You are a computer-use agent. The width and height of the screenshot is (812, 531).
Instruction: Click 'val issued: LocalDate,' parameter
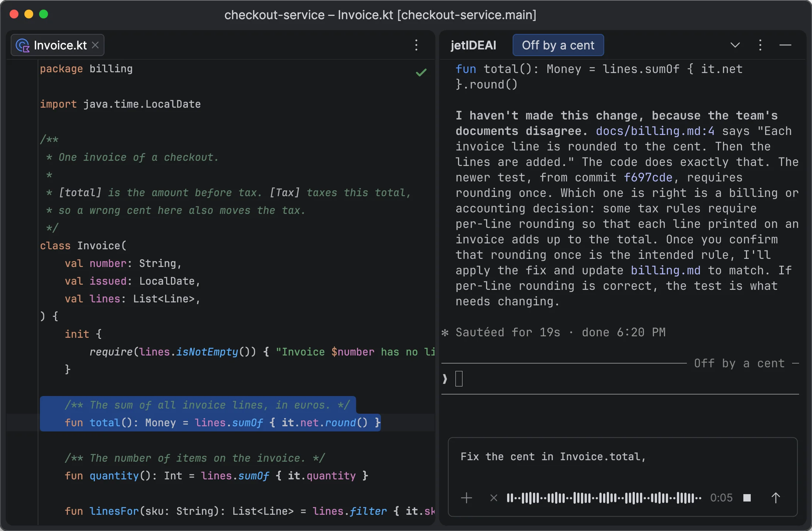point(133,281)
